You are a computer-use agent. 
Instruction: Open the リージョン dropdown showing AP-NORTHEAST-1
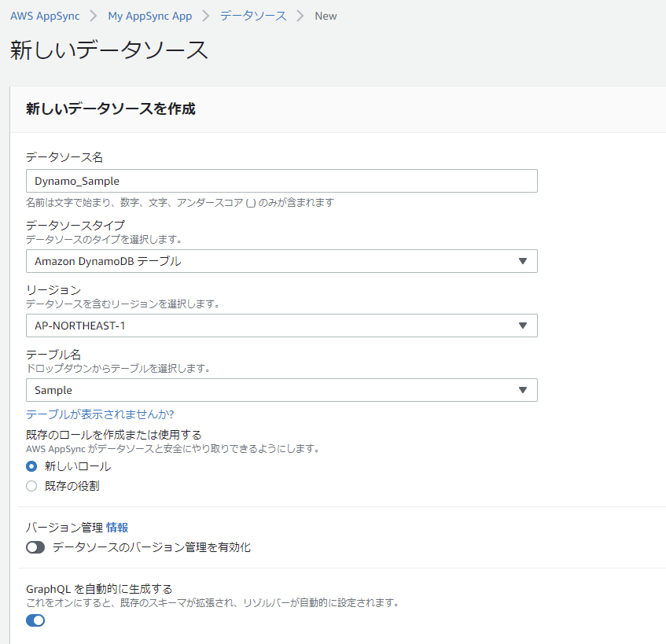(281, 326)
